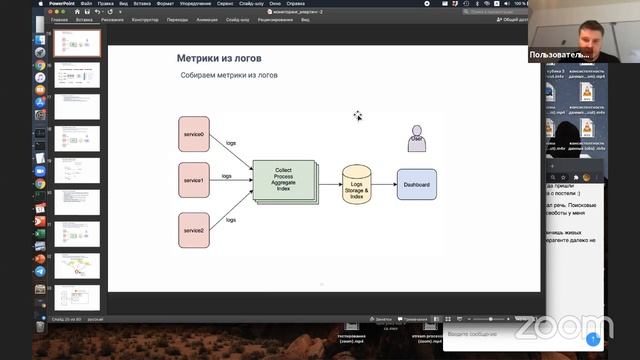Image resolution: width=640 pixels, height=360 pixels.
Task: Switch to the Анимация ribbon tab
Action: pos(207,20)
